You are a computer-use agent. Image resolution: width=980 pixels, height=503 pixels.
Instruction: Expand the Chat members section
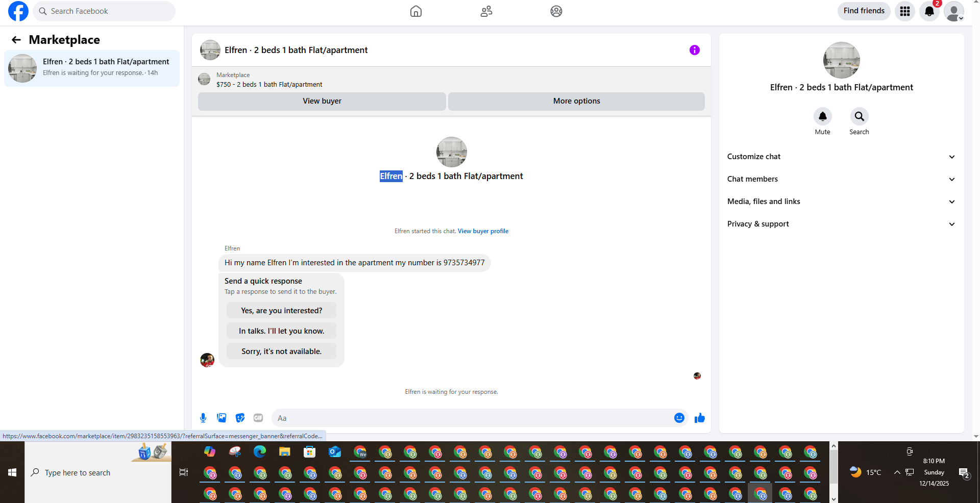[x=841, y=179]
